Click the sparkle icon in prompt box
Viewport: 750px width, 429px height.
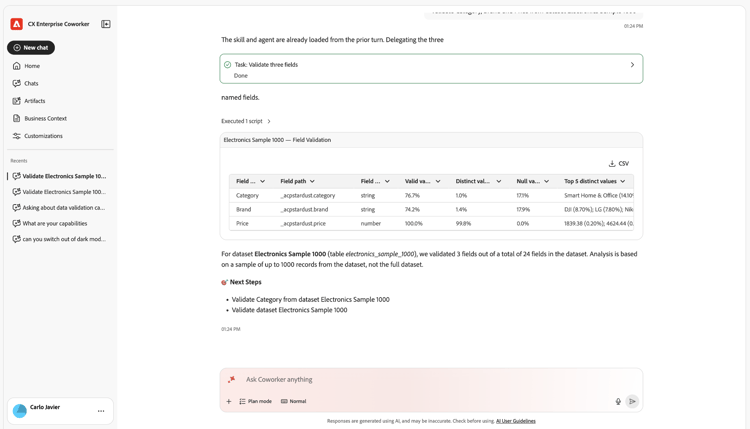coord(232,379)
